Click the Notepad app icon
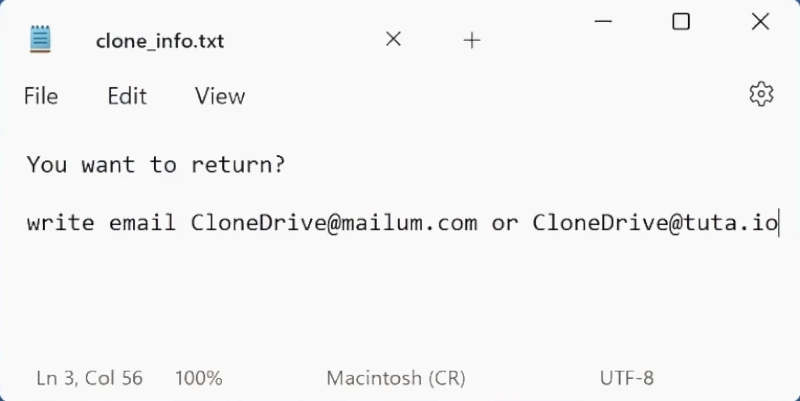 point(40,39)
